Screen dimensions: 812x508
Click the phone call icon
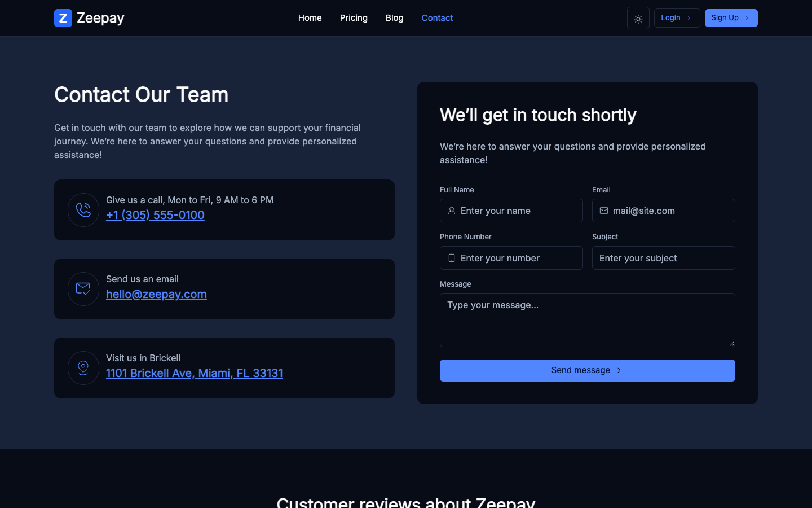click(83, 210)
